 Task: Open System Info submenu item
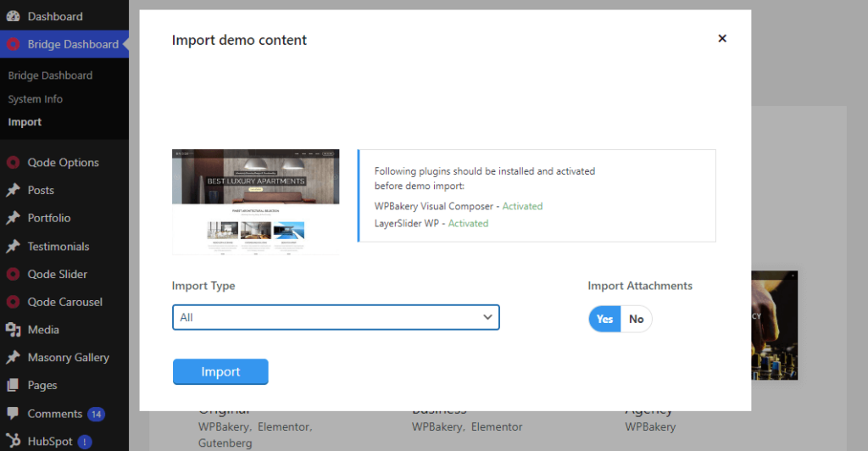pyautogui.click(x=36, y=99)
